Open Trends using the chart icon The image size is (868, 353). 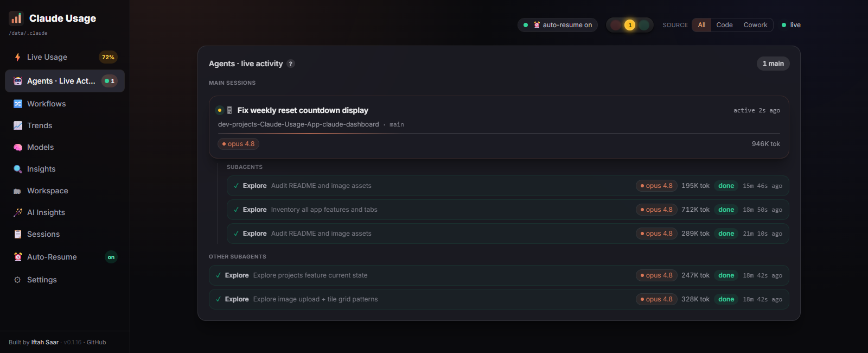tap(18, 125)
